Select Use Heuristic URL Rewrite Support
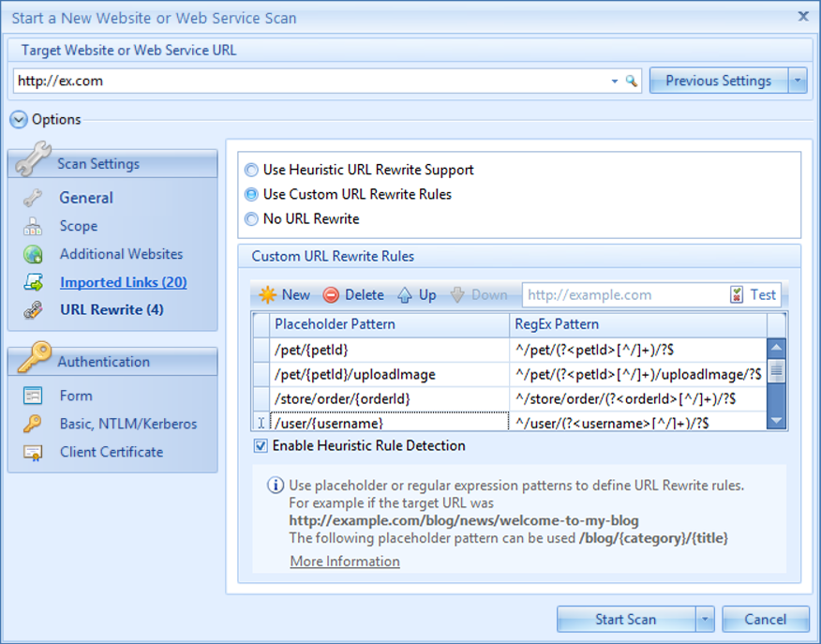 [251, 171]
